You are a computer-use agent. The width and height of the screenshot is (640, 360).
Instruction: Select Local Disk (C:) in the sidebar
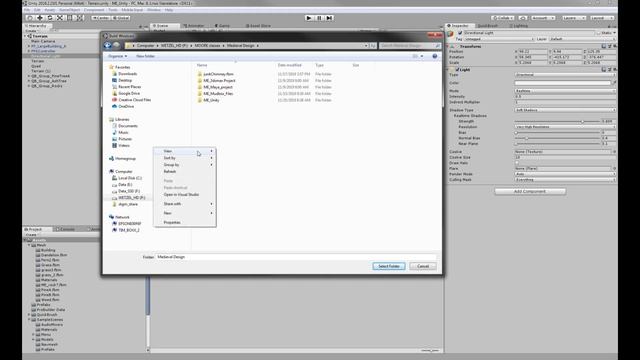coord(130,178)
